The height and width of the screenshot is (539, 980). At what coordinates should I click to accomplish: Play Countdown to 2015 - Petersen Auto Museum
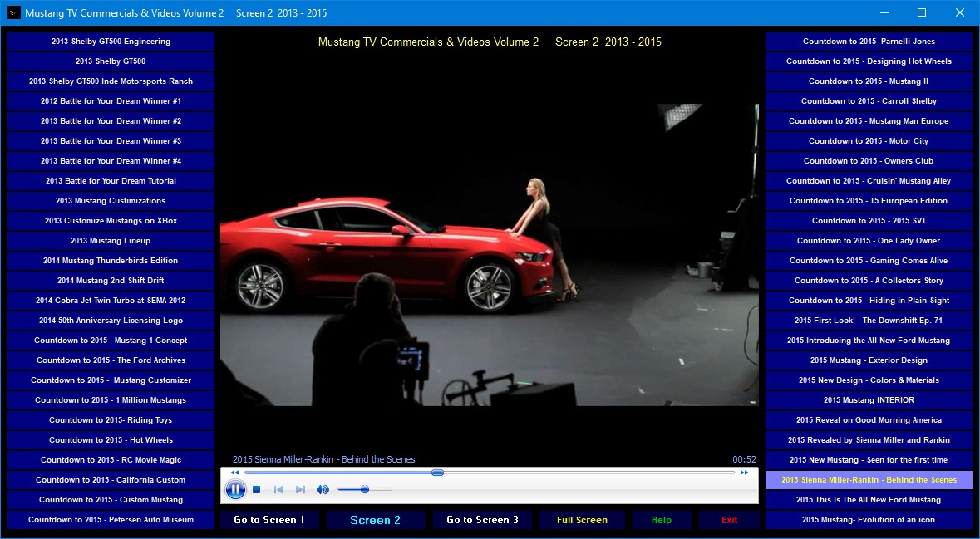pyautogui.click(x=111, y=520)
